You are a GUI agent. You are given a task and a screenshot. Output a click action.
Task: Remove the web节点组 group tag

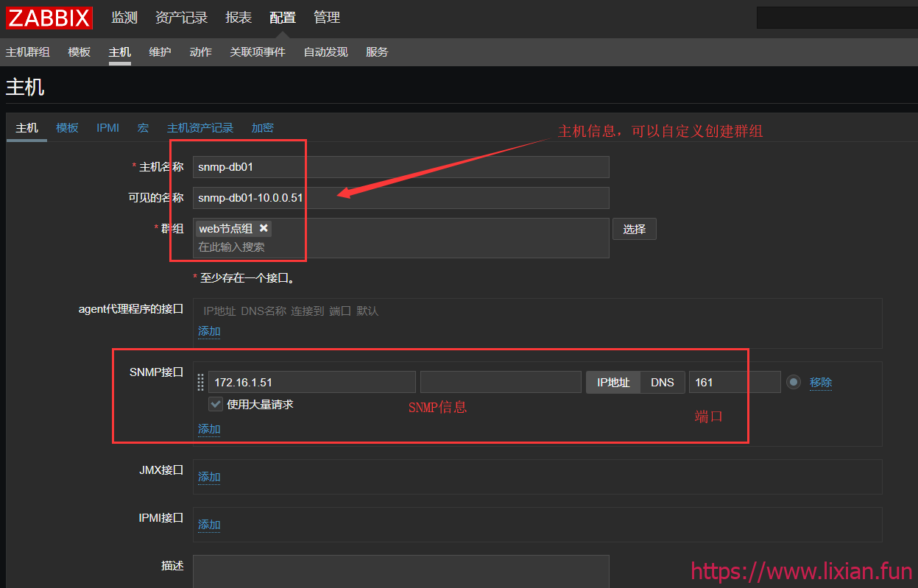point(264,228)
